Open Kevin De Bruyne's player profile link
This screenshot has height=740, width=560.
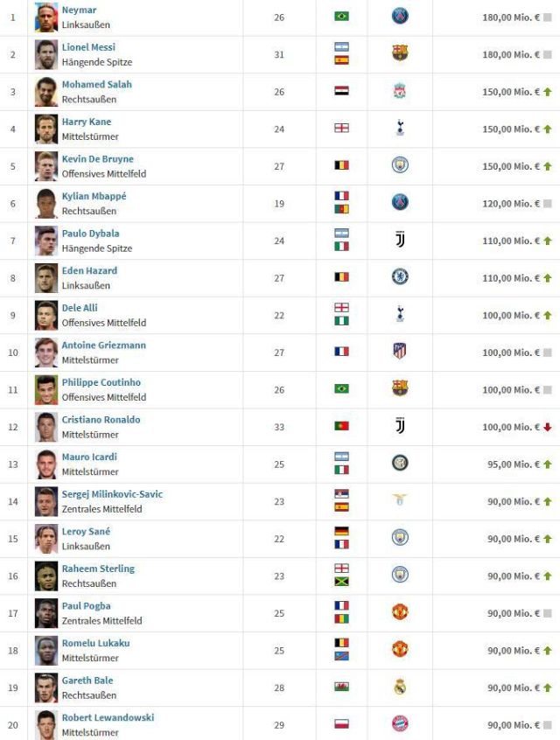98,159
